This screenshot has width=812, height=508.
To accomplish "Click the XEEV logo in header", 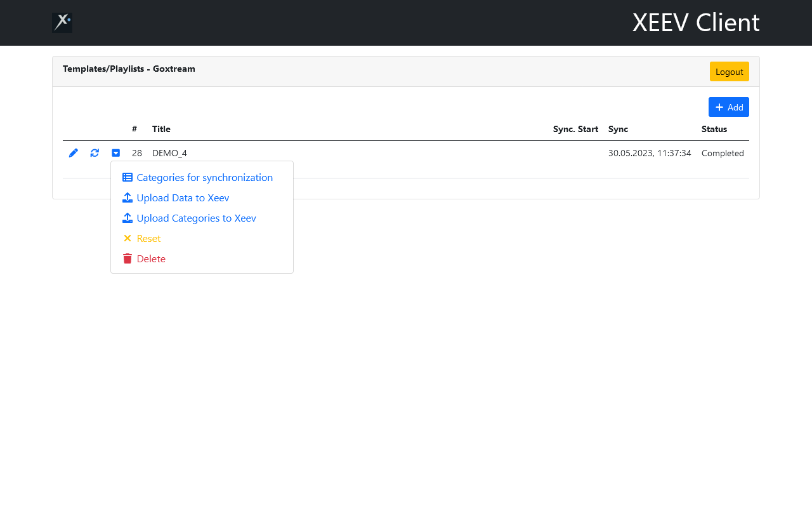I will pyautogui.click(x=62, y=23).
